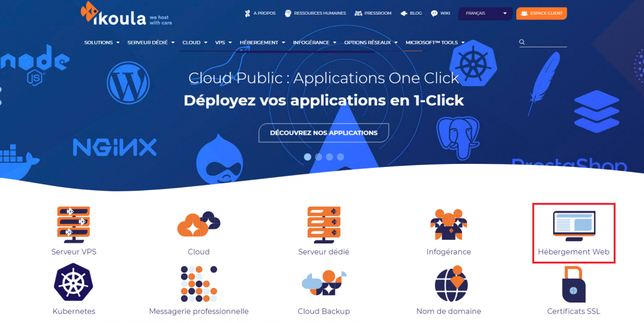Select the Cloud Backup icon
The height and width of the screenshot is (323, 644).
(324, 283)
